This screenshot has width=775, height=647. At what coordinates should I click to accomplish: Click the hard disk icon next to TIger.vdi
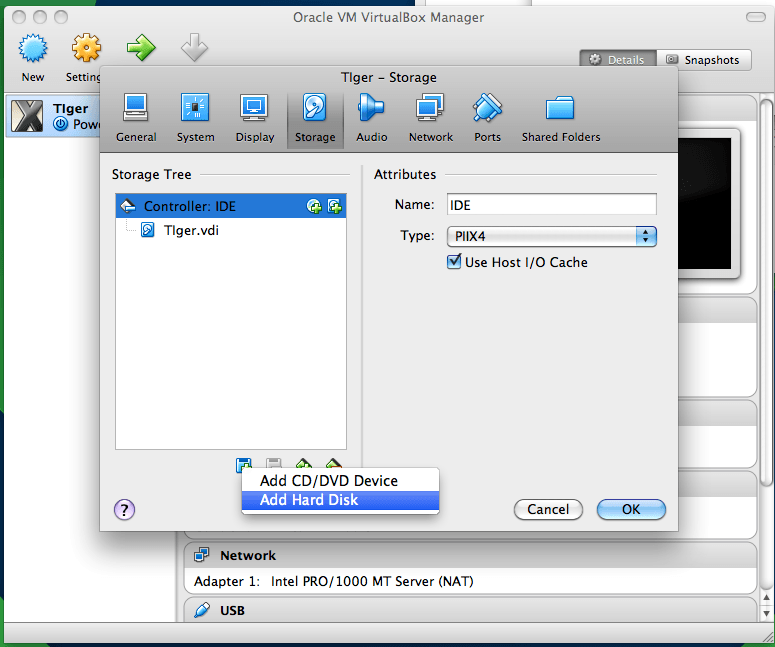(x=147, y=230)
